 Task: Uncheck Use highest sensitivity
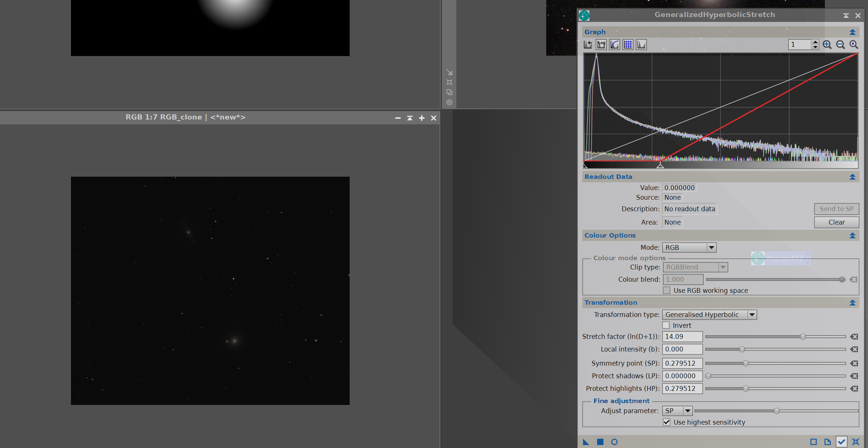pos(667,422)
